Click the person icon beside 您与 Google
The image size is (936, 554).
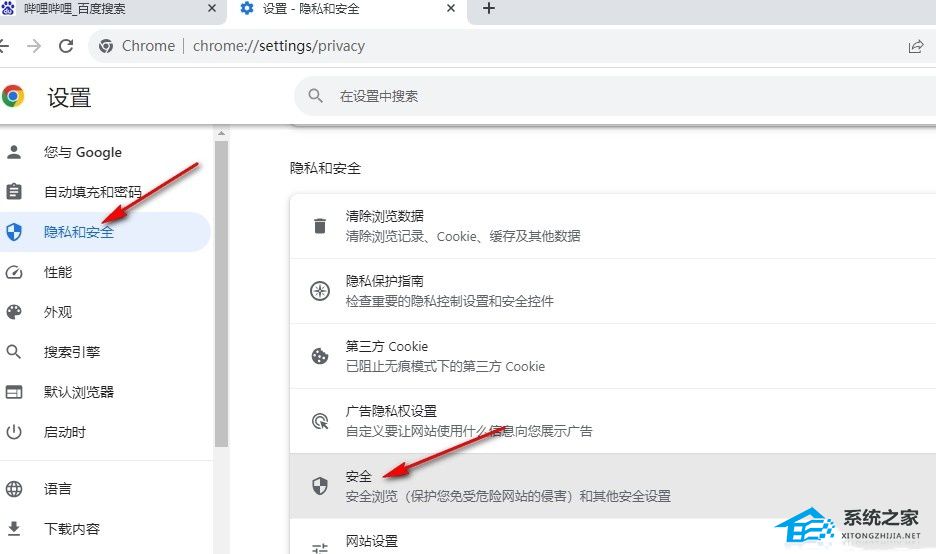tap(14, 152)
